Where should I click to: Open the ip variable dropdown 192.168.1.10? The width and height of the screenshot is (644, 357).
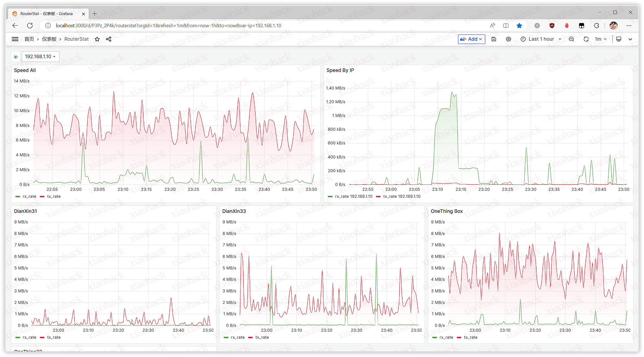coord(40,57)
